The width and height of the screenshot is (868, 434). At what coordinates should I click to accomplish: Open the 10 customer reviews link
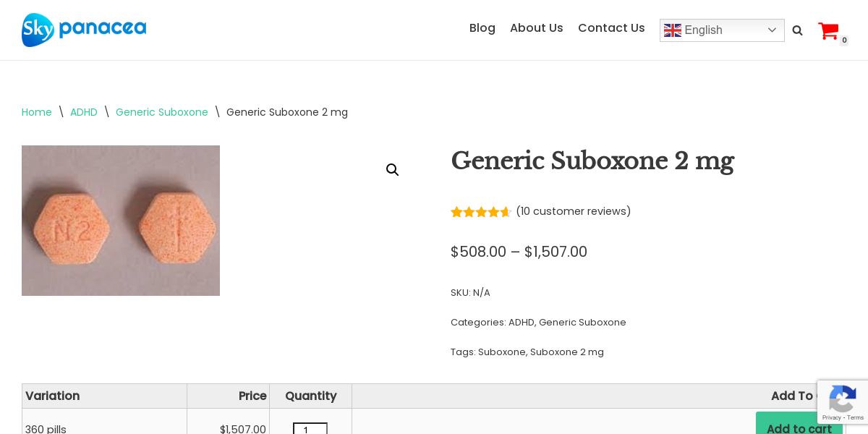574,211
